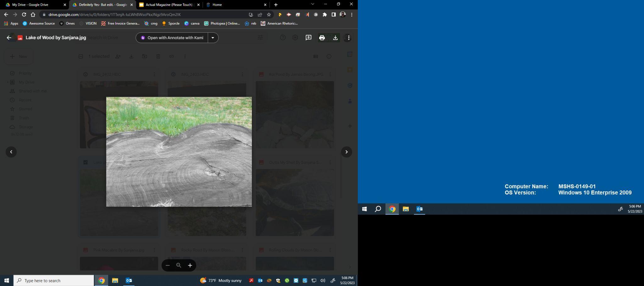Screen dimensions: 644x286
Task: Open tab search dropdown in Chrome
Action: click(313, 4)
